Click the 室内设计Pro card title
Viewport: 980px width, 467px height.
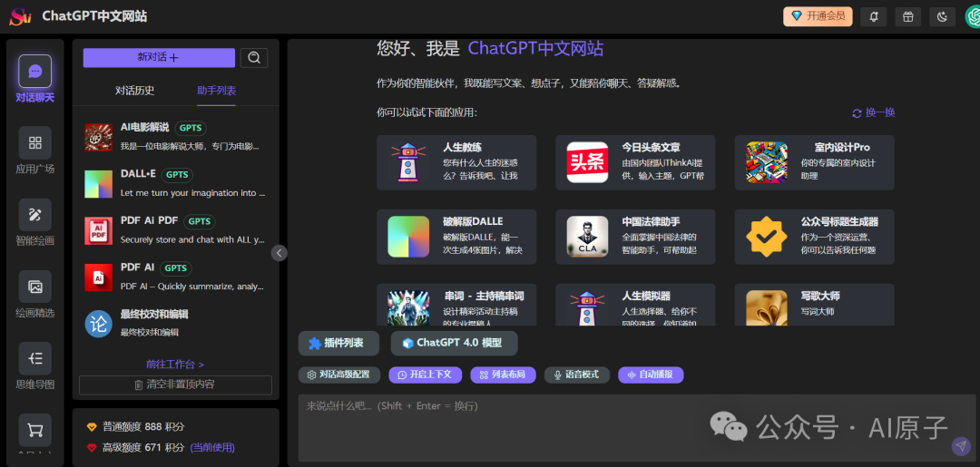(x=841, y=148)
